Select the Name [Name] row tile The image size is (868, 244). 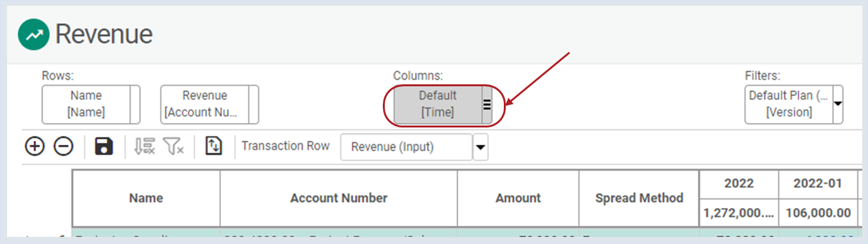[x=86, y=104]
